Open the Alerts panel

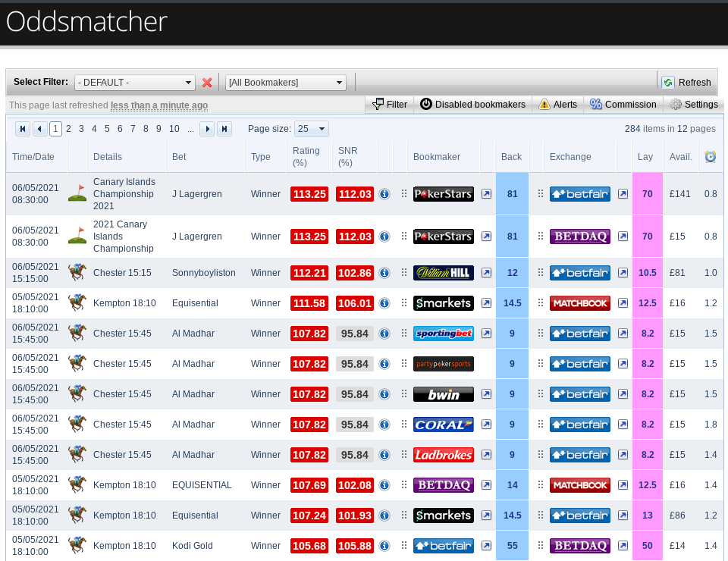(x=557, y=105)
